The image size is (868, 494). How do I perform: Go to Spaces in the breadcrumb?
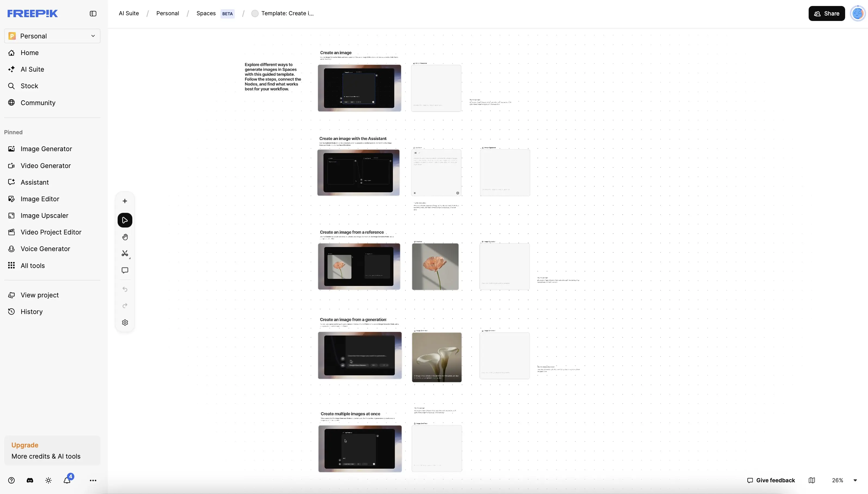[206, 14]
